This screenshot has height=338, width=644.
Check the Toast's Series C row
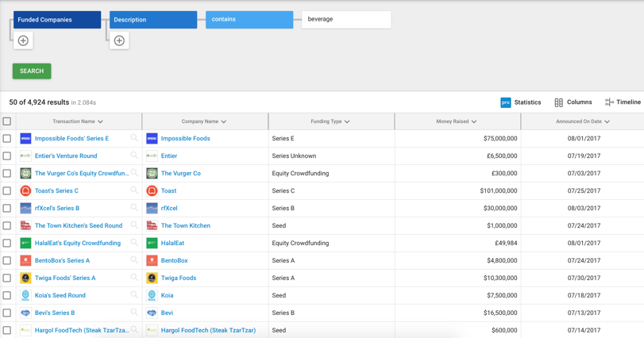7,190
